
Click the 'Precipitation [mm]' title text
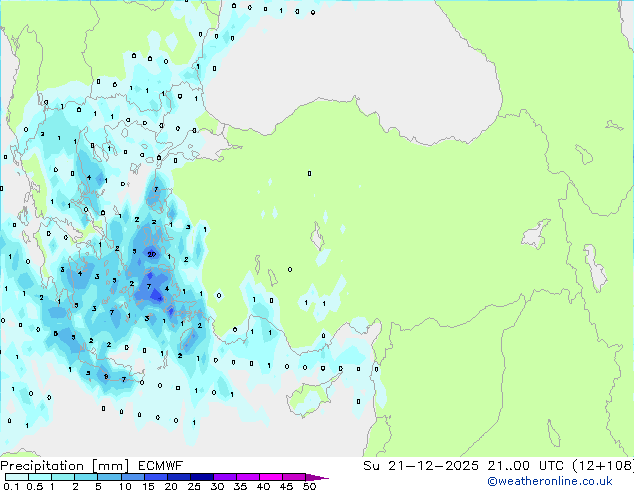[x=65, y=466]
